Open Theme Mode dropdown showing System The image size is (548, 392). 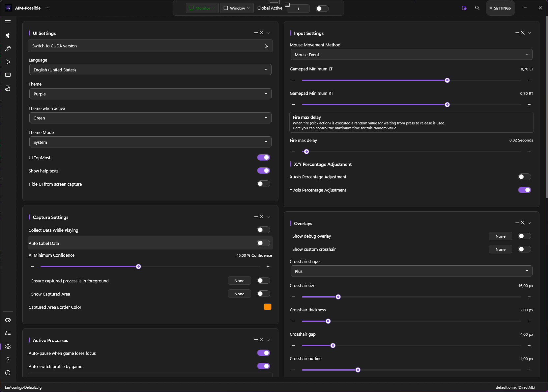tap(150, 142)
